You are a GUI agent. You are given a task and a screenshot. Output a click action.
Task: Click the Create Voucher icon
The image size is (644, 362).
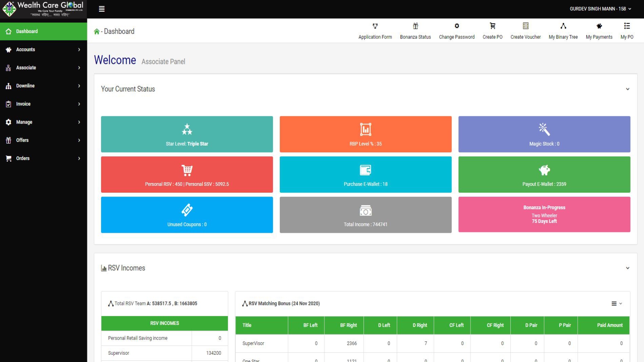pyautogui.click(x=525, y=26)
